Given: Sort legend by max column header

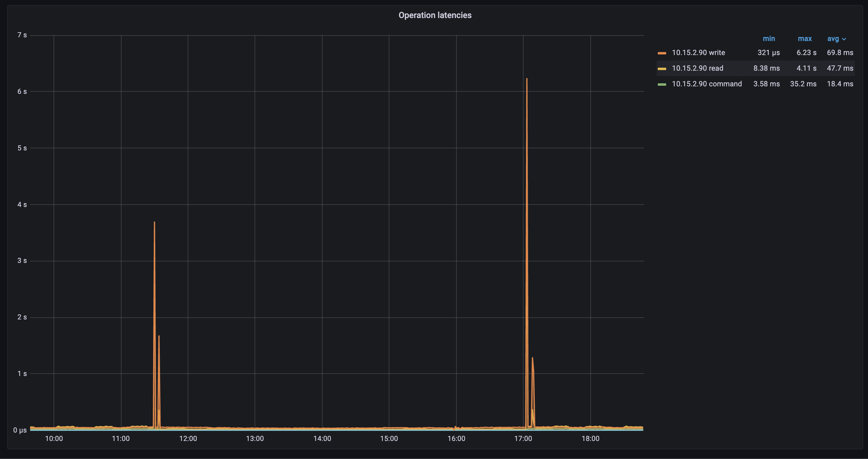Looking at the screenshot, I should pos(805,39).
